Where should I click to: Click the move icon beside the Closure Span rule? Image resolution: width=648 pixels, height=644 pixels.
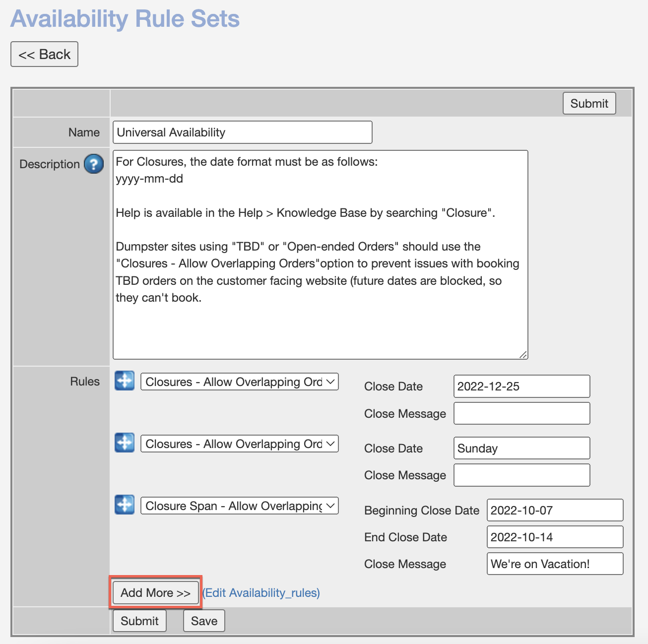click(125, 505)
